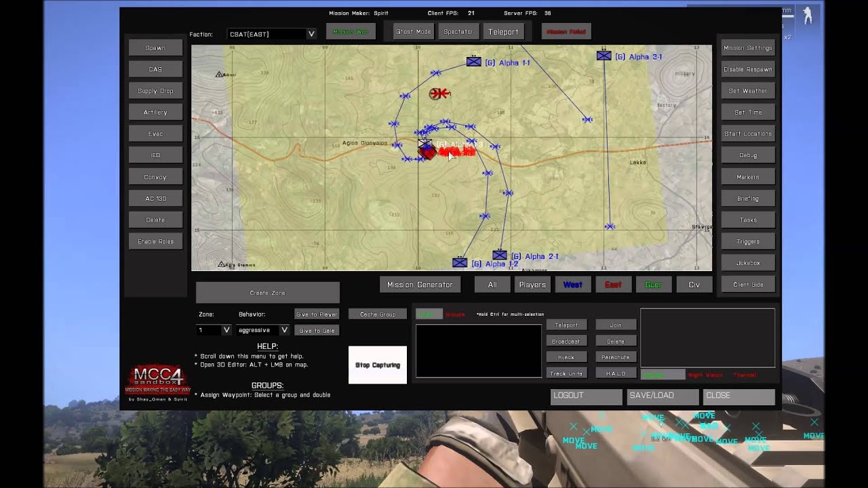Open the Artillery menu
Image resolution: width=868 pixels, height=488 pixels.
(155, 113)
